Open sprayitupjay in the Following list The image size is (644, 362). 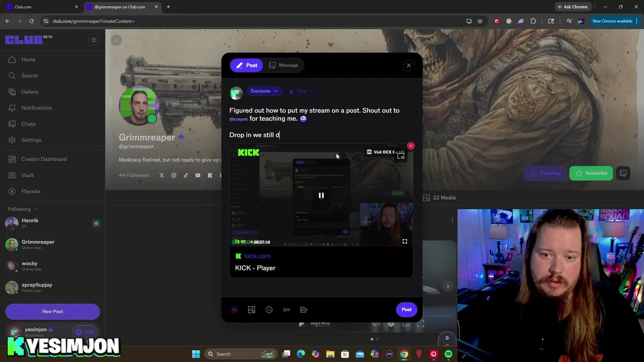[52, 288]
